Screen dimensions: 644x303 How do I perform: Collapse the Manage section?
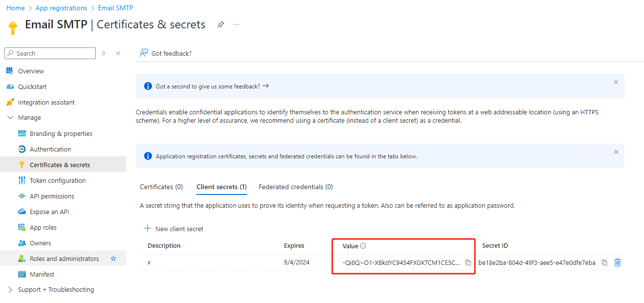10,118
